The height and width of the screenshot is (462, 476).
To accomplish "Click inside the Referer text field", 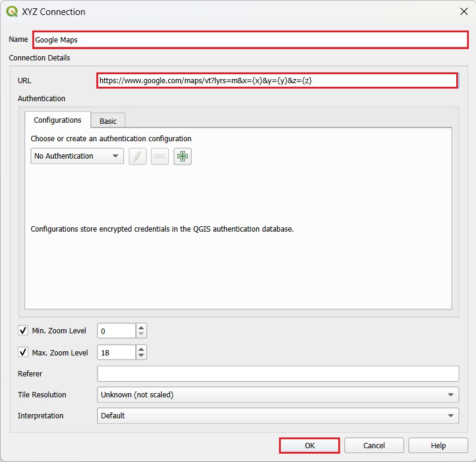I will [278, 374].
